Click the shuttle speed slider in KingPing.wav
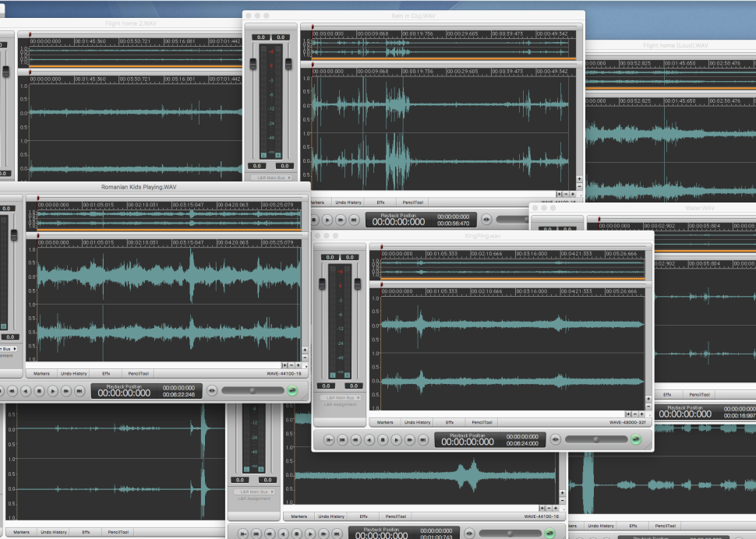The height and width of the screenshot is (539, 756). (596, 439)
